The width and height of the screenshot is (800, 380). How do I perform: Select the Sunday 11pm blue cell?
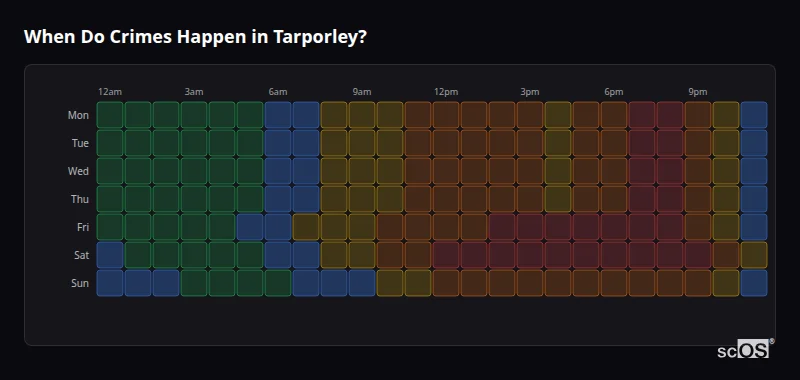point(754,283)
